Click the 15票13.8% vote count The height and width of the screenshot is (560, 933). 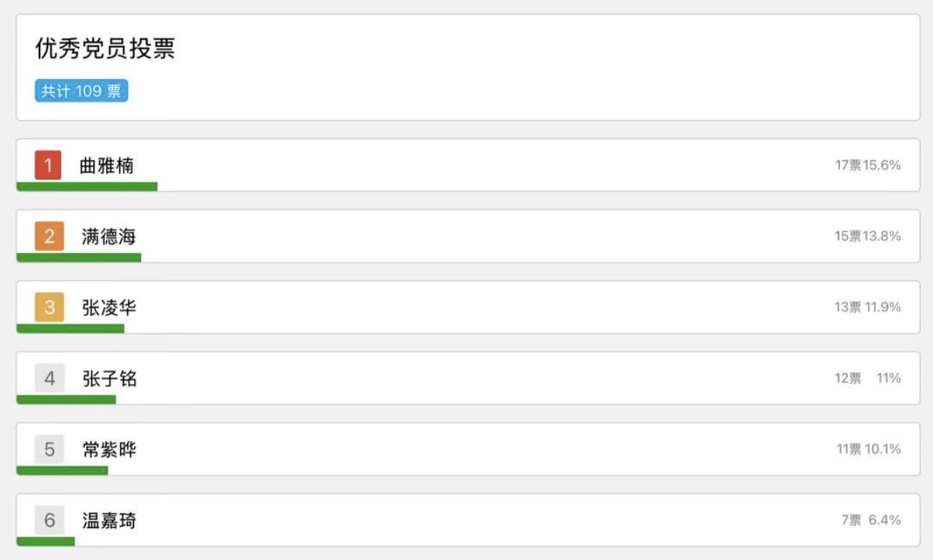coord(868,237)
